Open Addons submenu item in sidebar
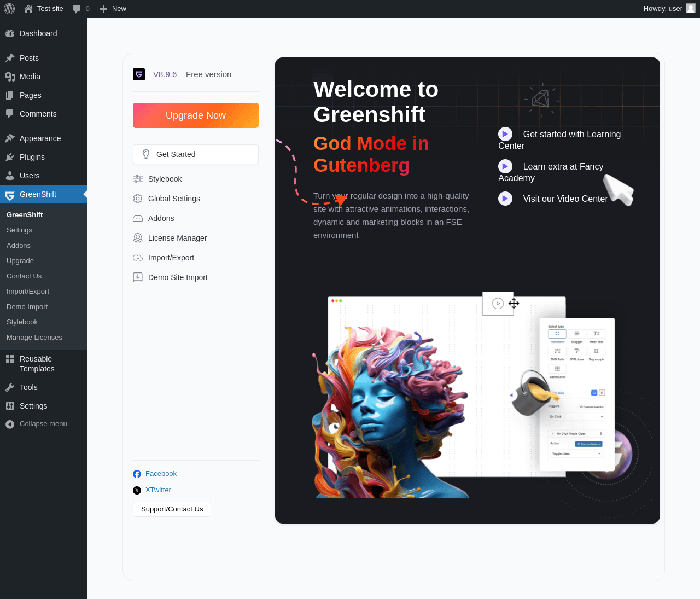Viewport: 700px width, 599px height. pos(19,246)
